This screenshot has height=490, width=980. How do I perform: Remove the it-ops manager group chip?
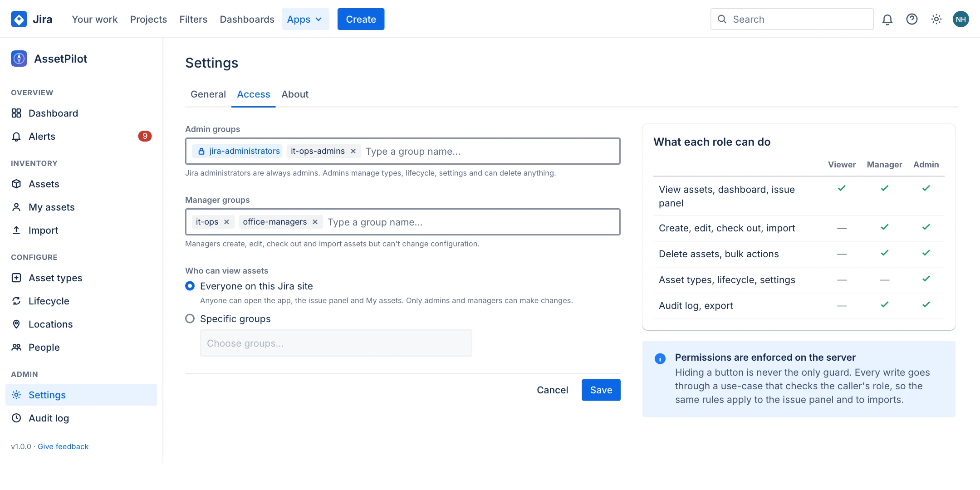[x=226, y=222]
